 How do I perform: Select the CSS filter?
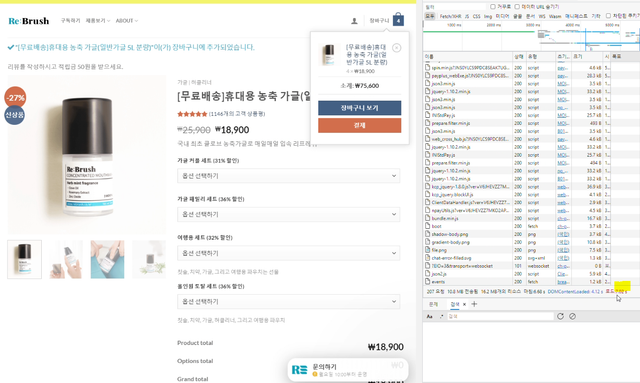(476, 16)
